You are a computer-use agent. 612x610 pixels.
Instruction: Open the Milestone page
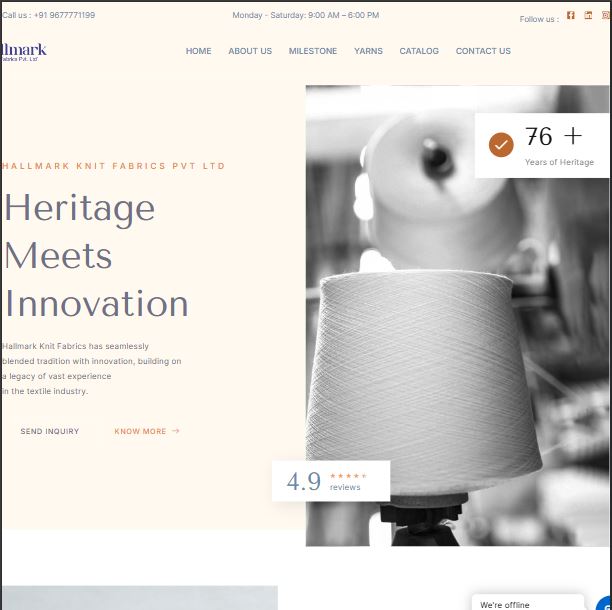point(313,51)
